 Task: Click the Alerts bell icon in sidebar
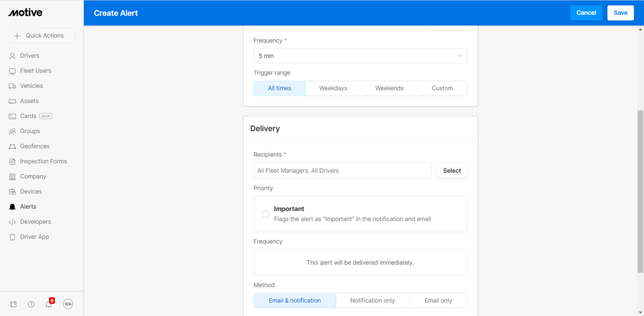[13, 207]
